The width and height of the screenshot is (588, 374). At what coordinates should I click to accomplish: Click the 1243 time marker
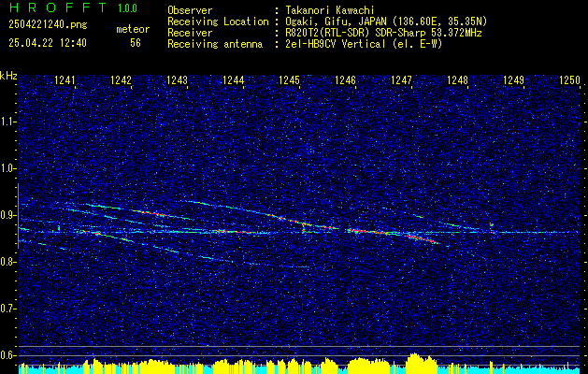(177, 80)
